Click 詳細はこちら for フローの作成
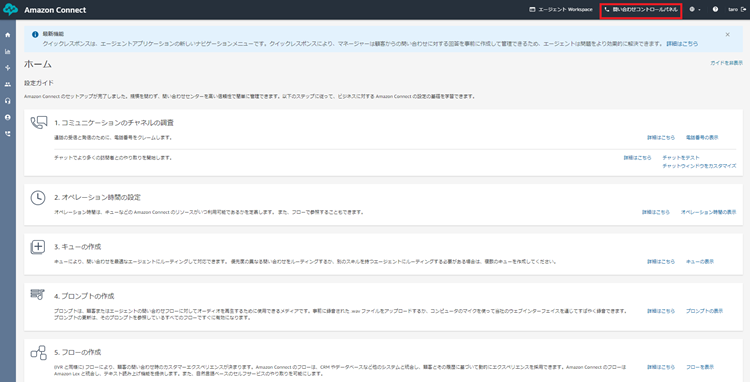The height and width of the screenshot is (382, 750). (x=661, y=367)
